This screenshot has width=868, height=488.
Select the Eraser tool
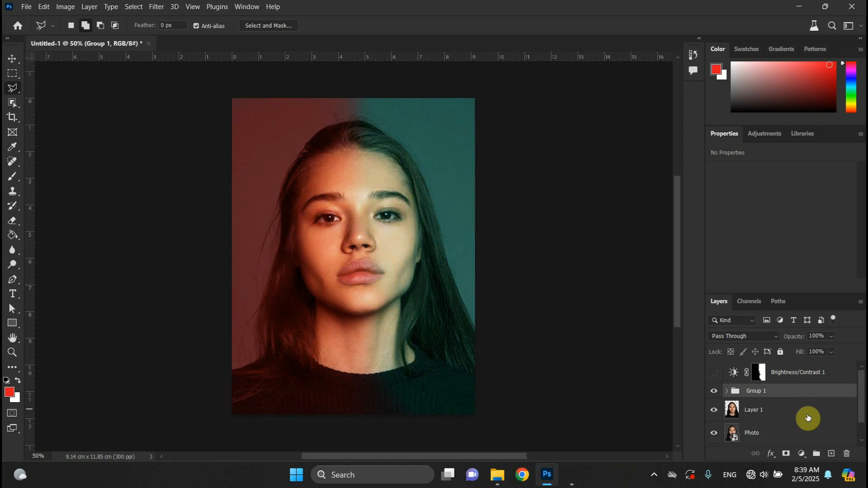pyautogui.click(x=12, y=221)
